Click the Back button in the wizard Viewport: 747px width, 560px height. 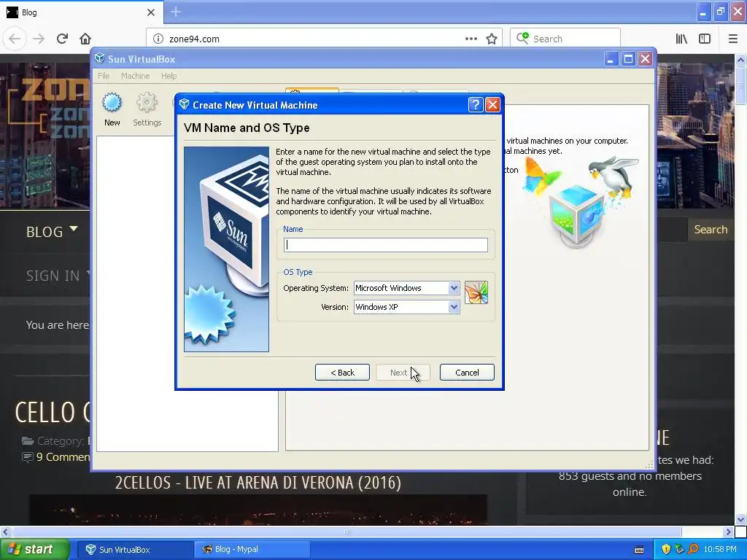(x=342, y=373)
